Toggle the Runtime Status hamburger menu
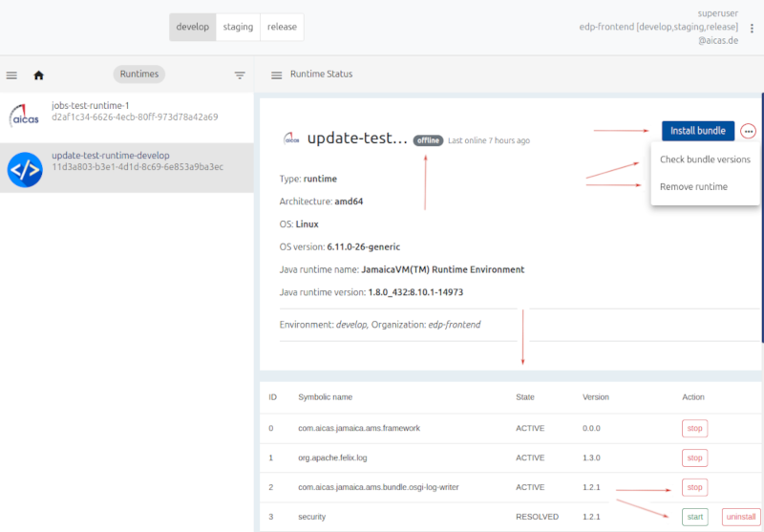 point(276,74)
